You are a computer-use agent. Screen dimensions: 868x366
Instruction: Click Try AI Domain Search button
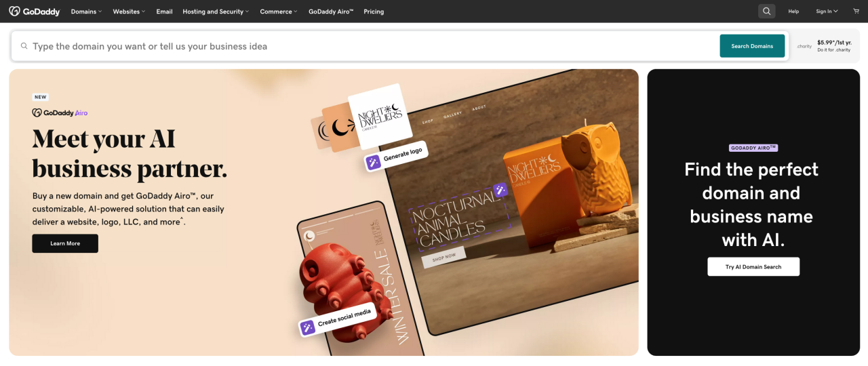(x=753, y=267)
